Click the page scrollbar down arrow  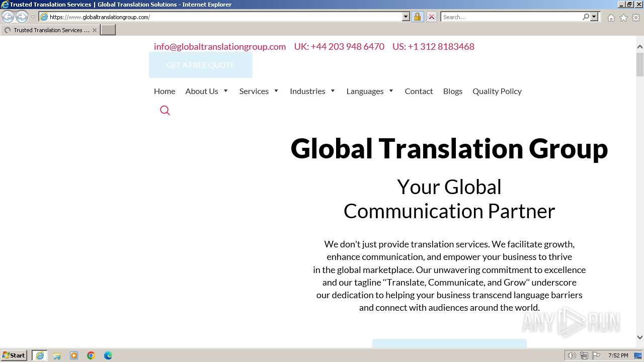[x=640, y=337]
